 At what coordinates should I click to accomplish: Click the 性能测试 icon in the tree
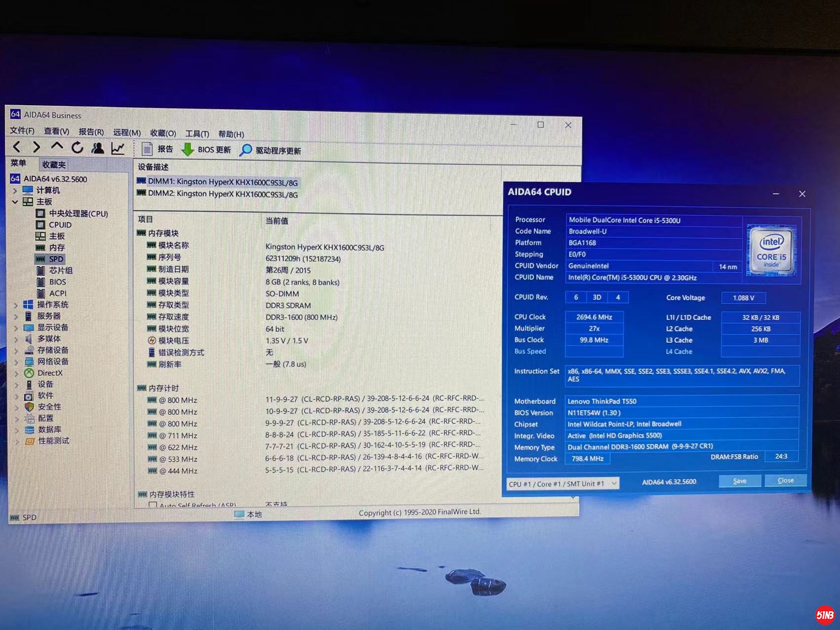[30, 441]
